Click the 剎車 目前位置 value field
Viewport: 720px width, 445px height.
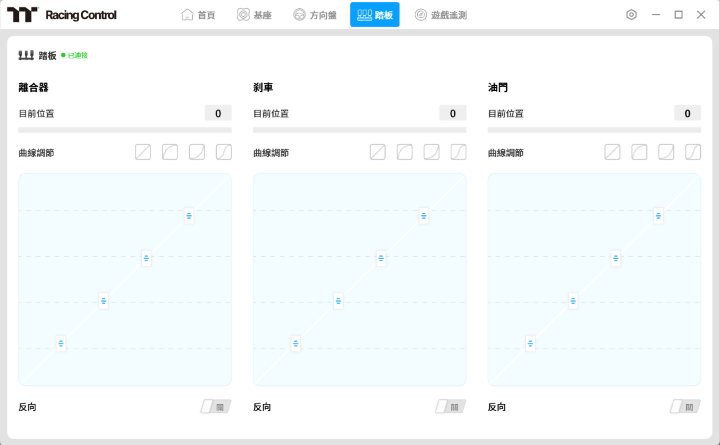point(452,113)
